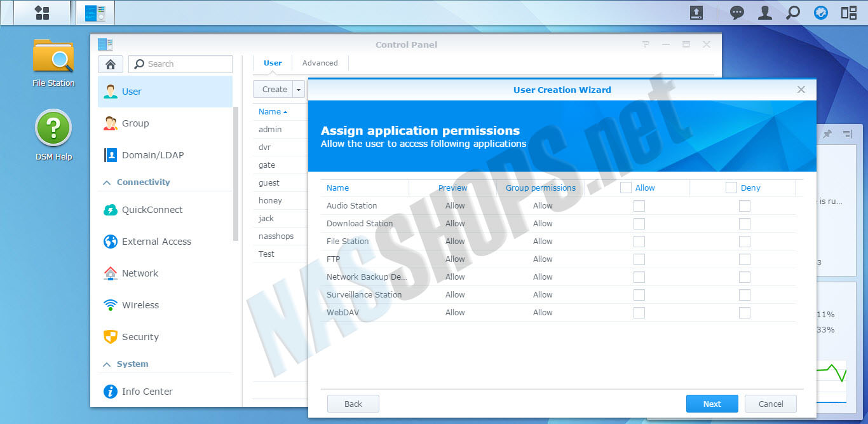Open the upload queue icon in the taskbar
The height and width of the screenshot is (424, 868).
click(x=696, y=13)
